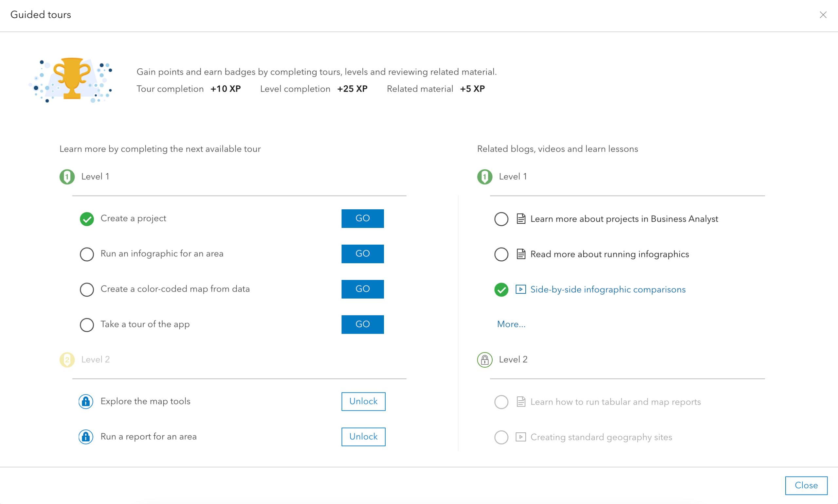Toggle circle for Learn more about projects

pyautogui.click(x=501, y=219)
